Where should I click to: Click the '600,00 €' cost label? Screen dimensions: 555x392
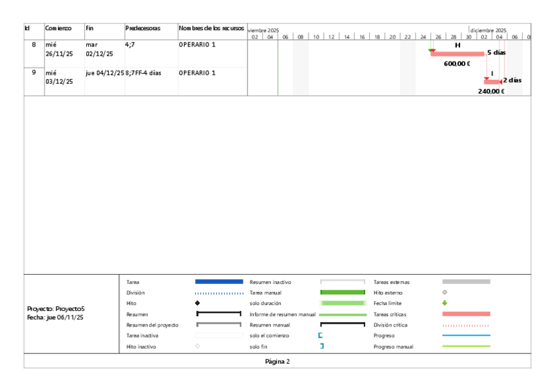[x=457, y=63]
